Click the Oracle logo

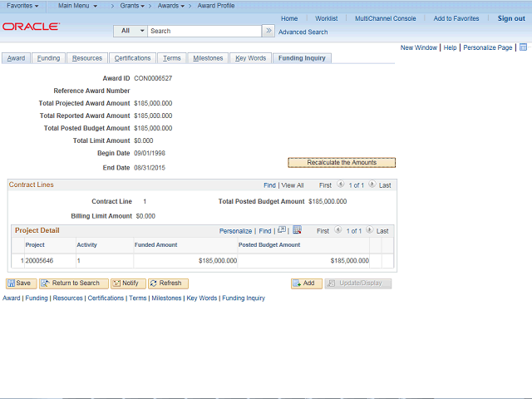(x=32, y=27)
